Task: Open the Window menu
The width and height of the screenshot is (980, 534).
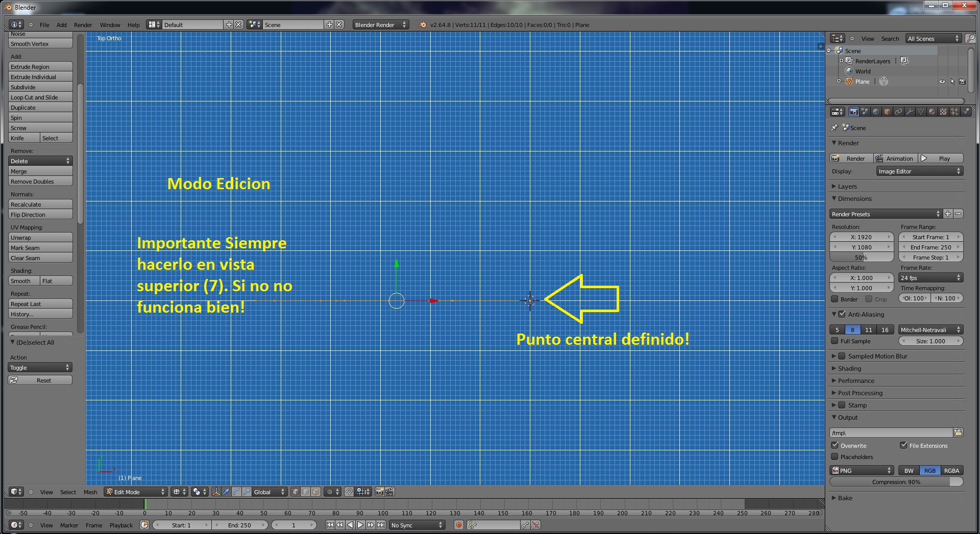Action: pyautogui.click(x=110, y=24)
